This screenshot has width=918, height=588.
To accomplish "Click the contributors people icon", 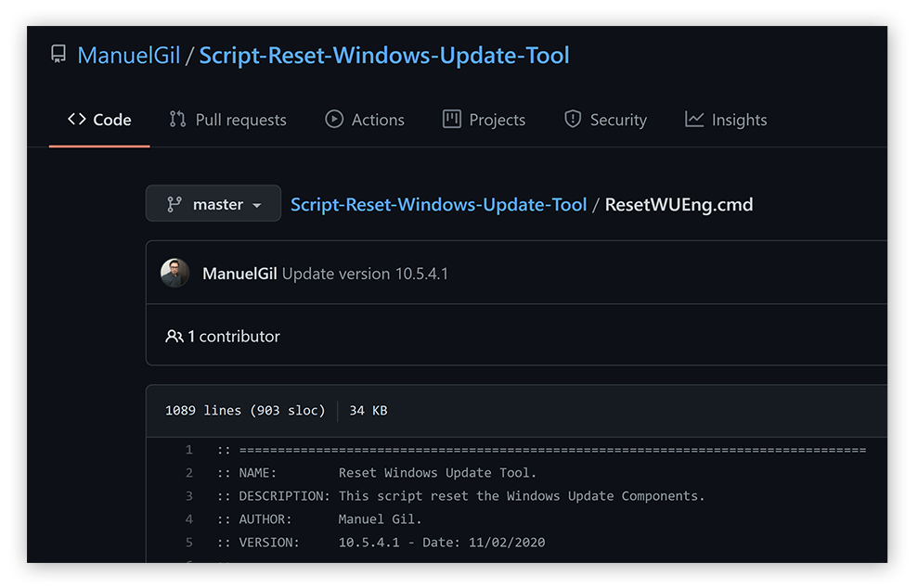I will pyautogui.click(x=175, y=336).
